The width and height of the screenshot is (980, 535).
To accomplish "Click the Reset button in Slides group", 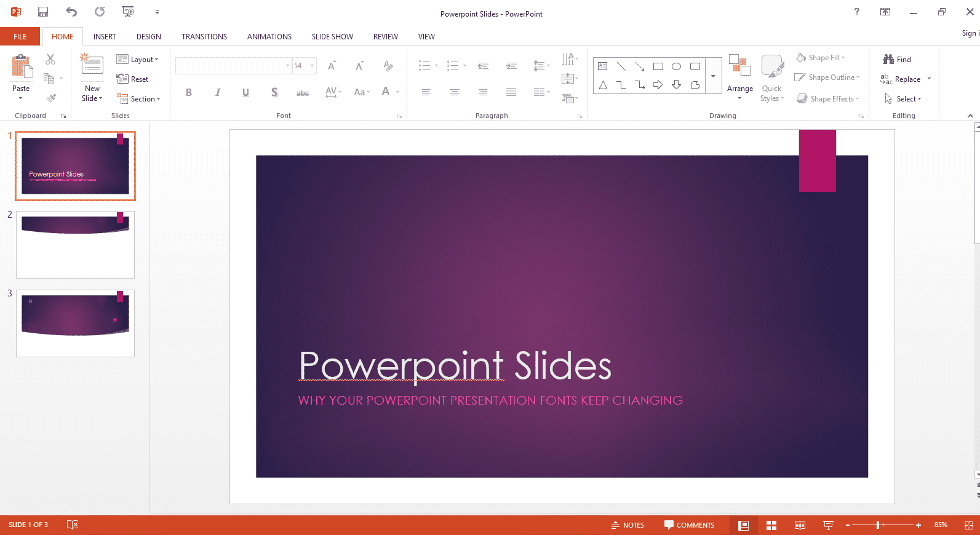I will 133,79.
